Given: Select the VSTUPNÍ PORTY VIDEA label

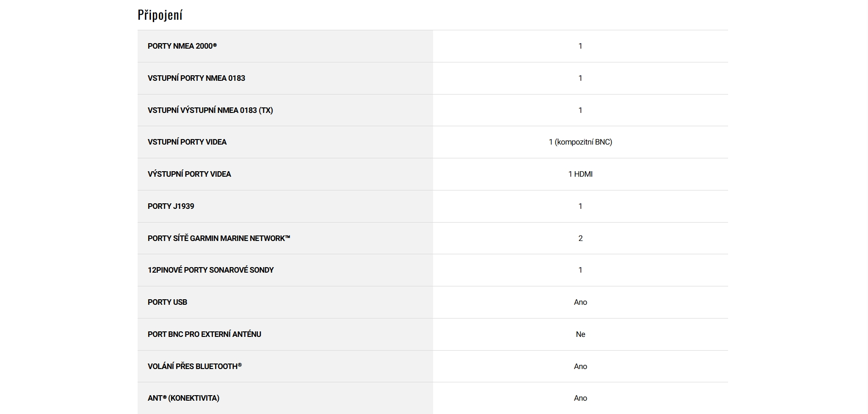Looking at the screenshot, I should click(187, 142).
